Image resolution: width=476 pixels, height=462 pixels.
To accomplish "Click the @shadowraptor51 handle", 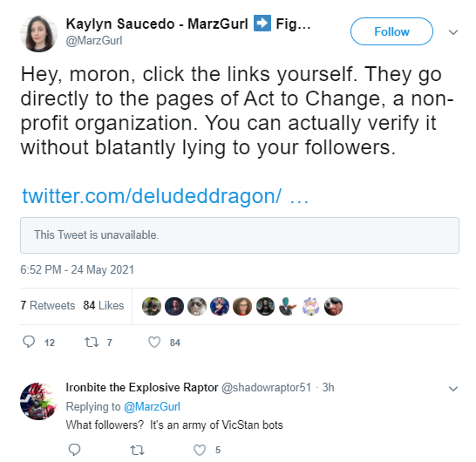I will click(x=267, y=388).
